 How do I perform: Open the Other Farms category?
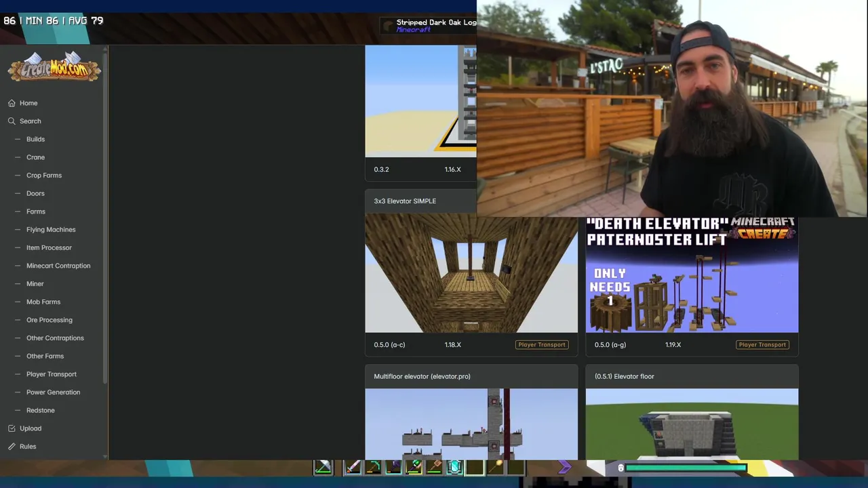tap(45, 356)
